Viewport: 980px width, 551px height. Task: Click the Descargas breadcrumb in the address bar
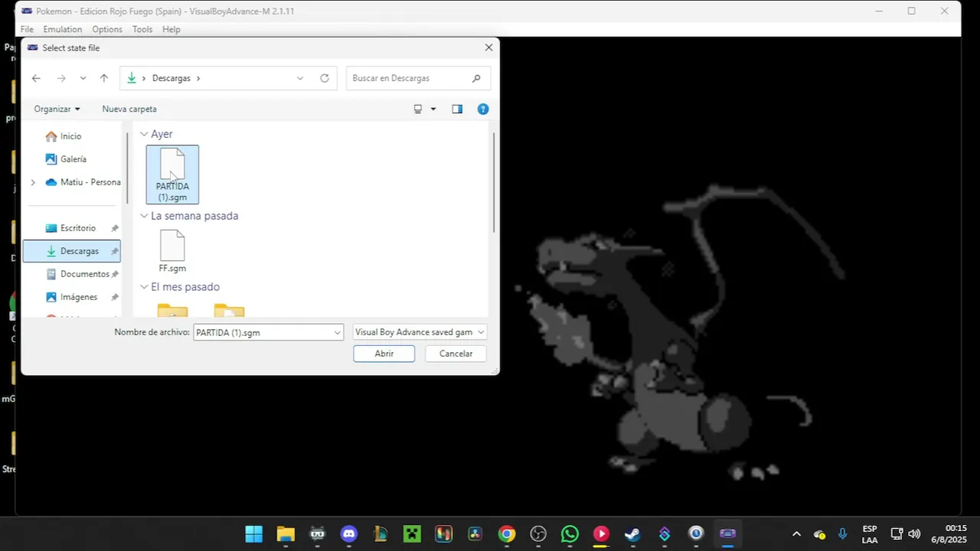click(x=171, y=78)
